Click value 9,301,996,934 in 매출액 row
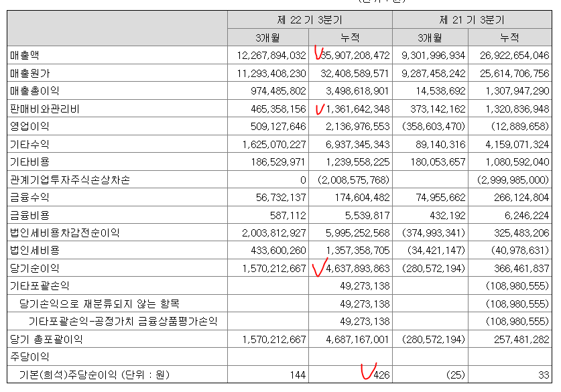The width and height of the screenshot is (561, 392). coord(433,56)
